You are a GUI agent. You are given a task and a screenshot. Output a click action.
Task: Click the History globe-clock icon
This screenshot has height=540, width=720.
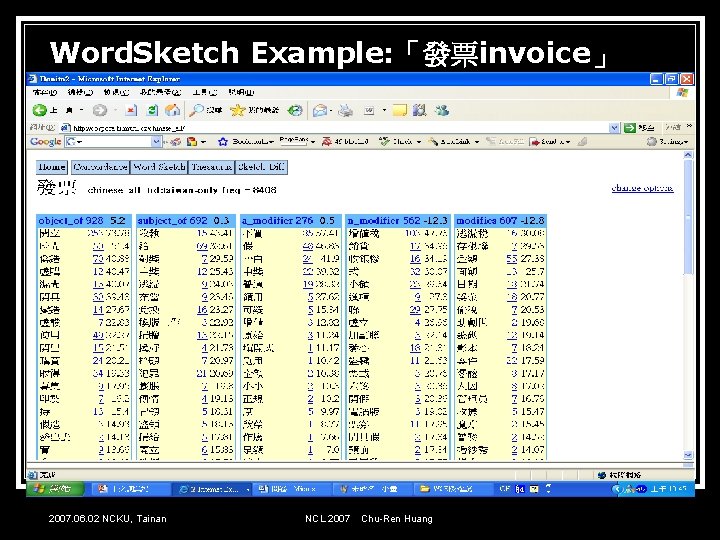pos(295,110)
